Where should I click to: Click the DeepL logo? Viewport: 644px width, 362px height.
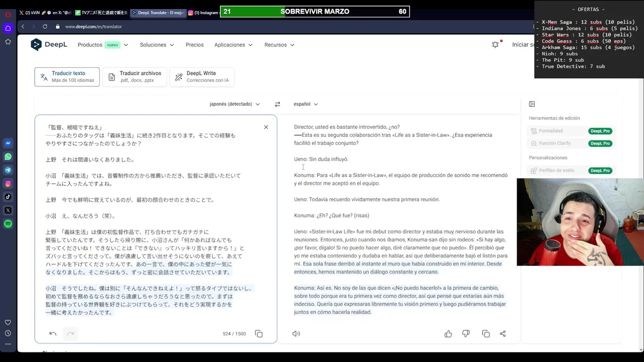coord(49,45)
